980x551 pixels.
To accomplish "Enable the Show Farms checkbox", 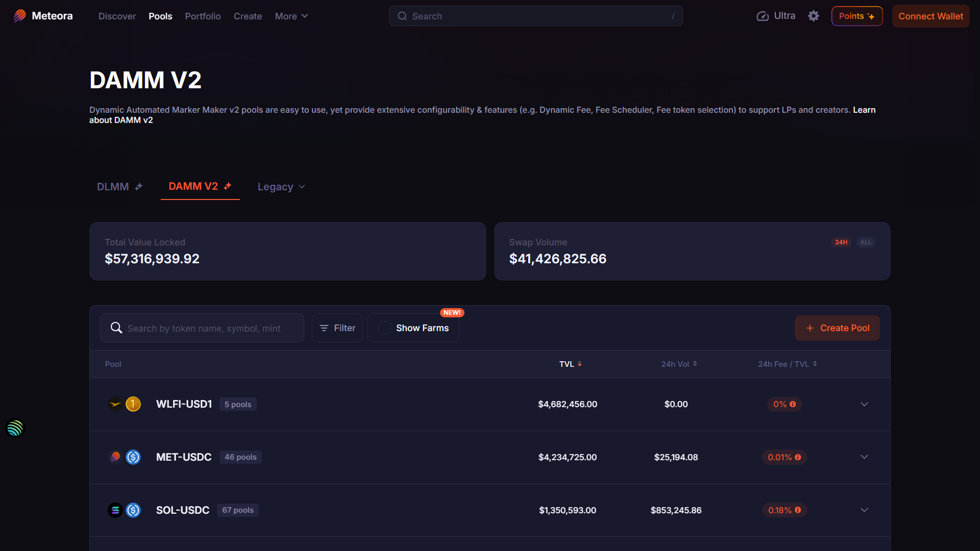I will 384,328.
